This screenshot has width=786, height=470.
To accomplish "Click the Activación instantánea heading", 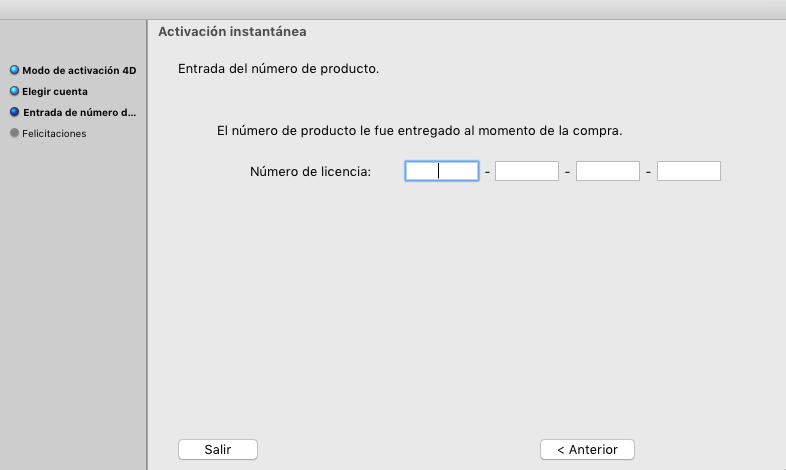I will pos(232,32).
